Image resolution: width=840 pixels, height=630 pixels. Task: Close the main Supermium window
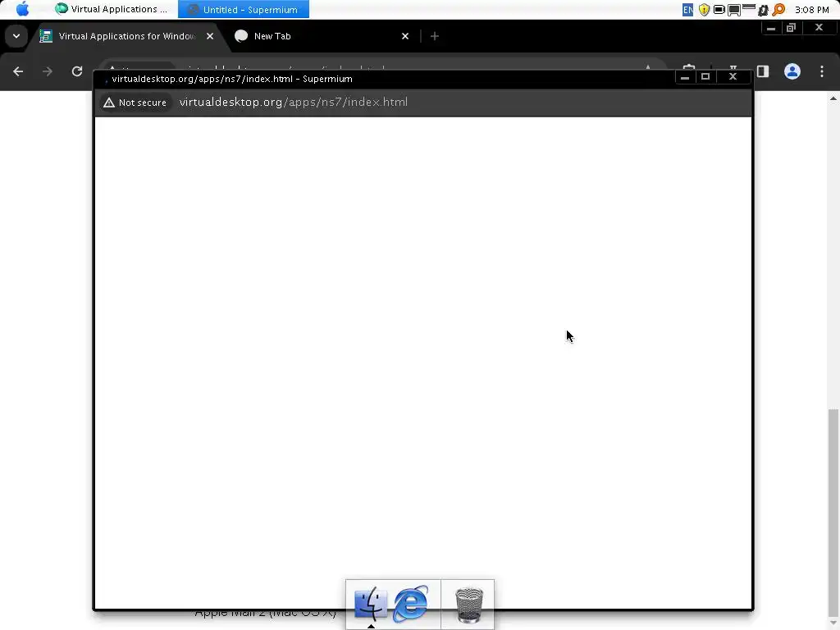click(x=819, y=27)
